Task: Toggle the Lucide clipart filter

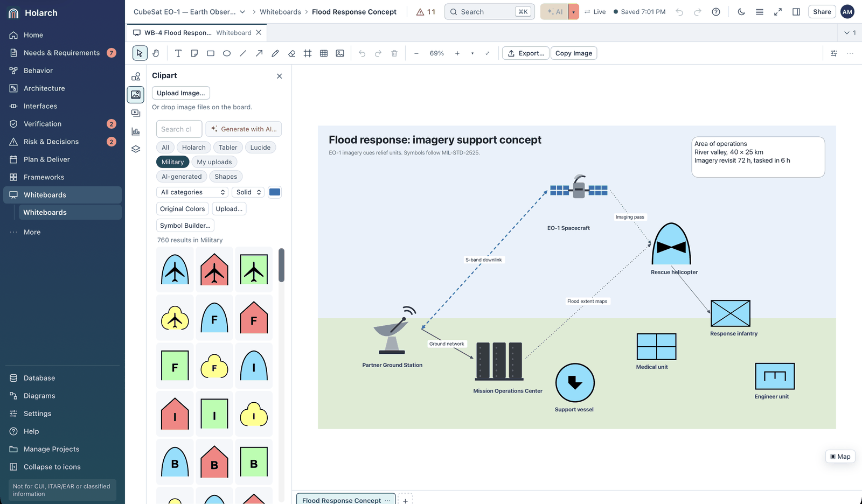Action: point(260,148)
